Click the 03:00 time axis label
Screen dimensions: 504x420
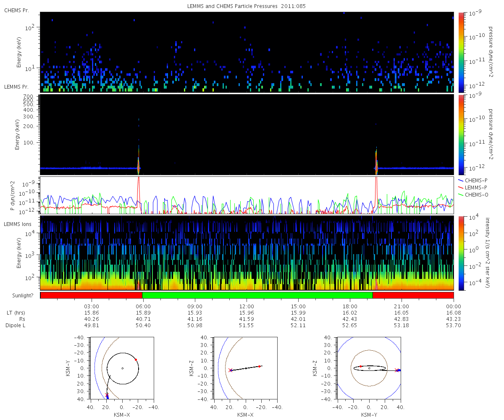coord(91,306)
